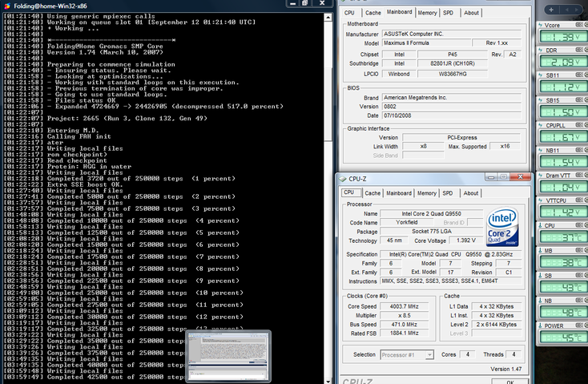The height and width of the screenshot is (384, 588).
Task: Click the lightning icon beside SB15 gadget
Action: (x=541, y=100)
